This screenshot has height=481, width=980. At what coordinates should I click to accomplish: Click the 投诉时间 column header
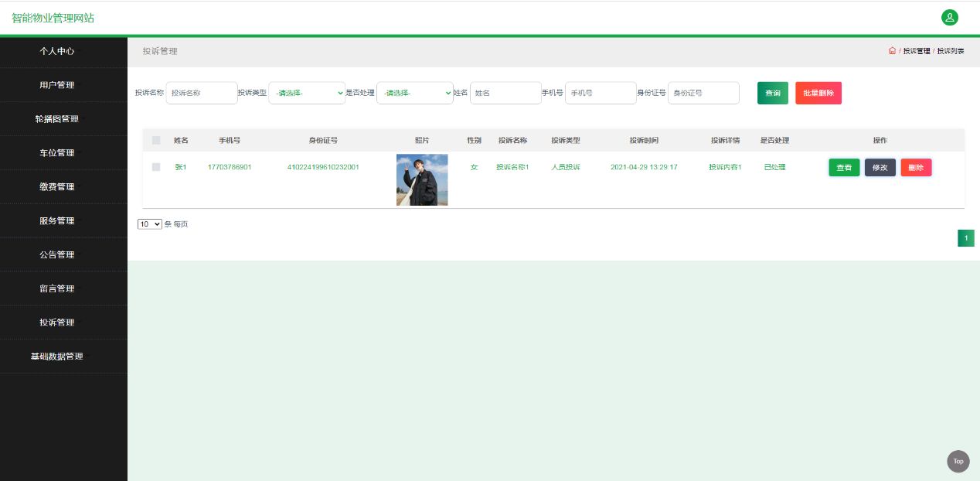click(x=644, y=141)
